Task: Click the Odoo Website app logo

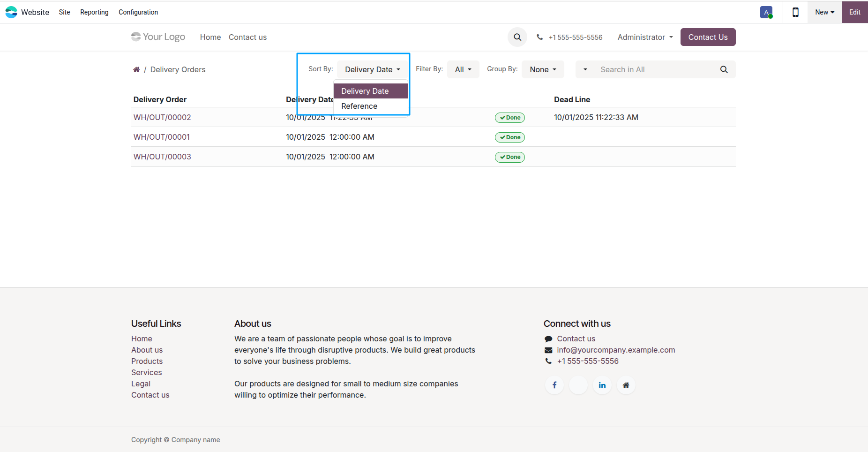Action: tap(11, 12)
